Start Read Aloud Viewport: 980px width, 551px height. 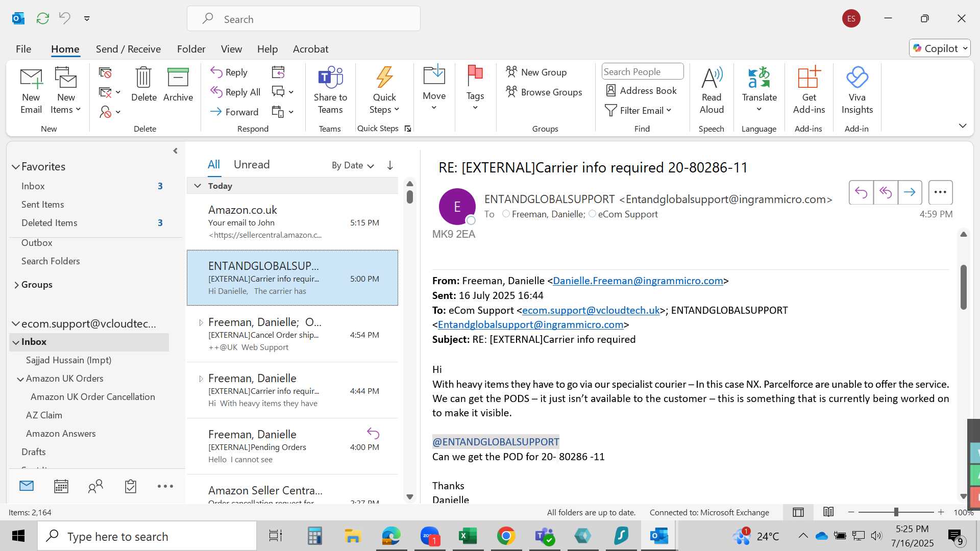pos(712,91)
